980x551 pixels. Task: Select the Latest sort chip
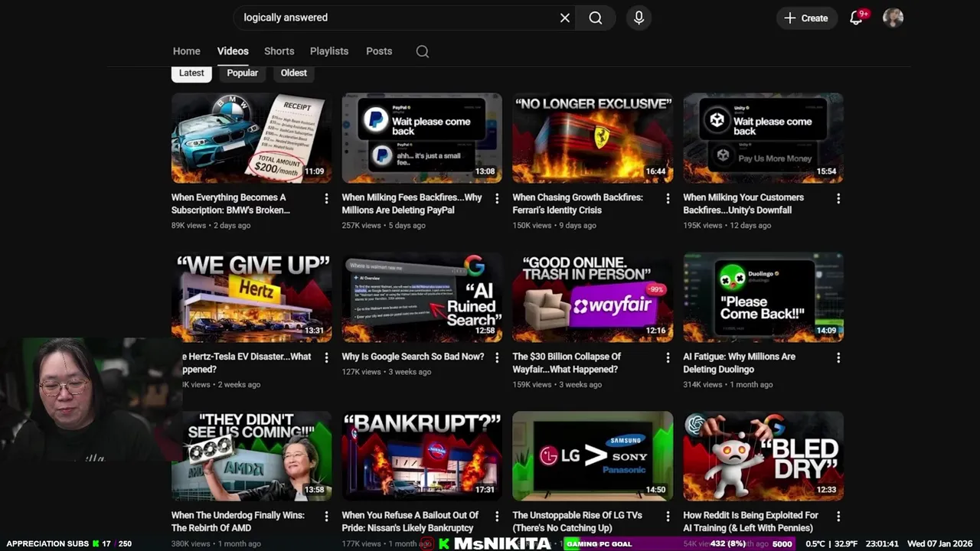[x=191, y=73]
